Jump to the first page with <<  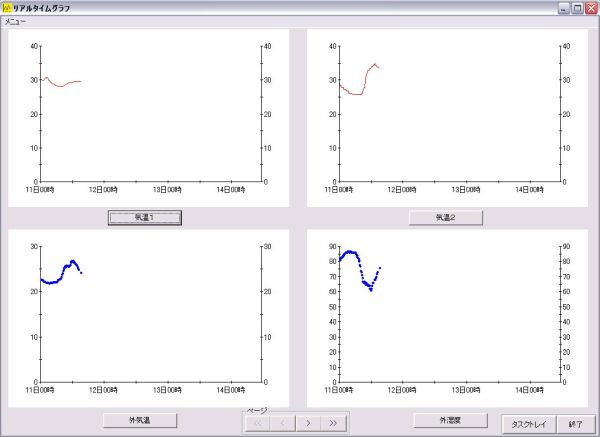point(257,423)
